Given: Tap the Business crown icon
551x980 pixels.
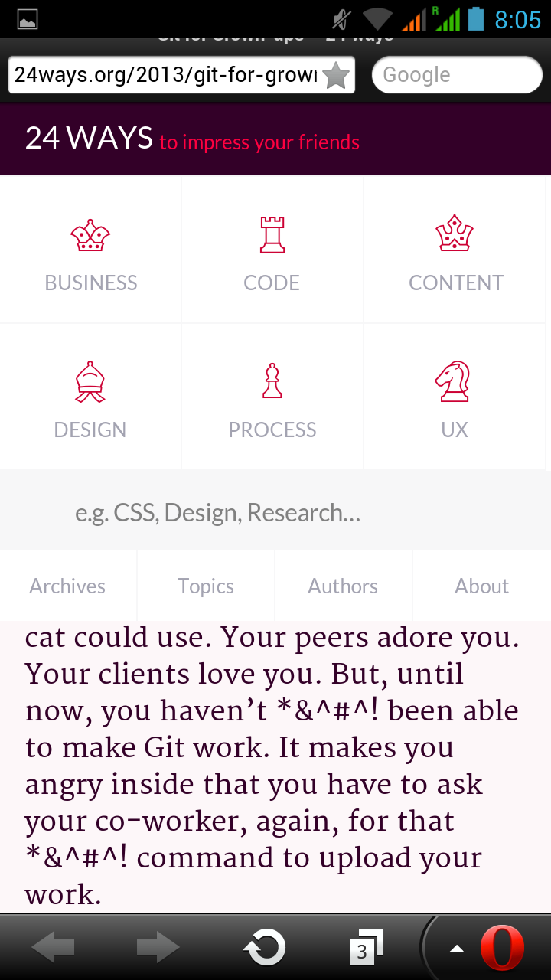Looking at the screenshot, I should pyautogui.click(x=90, y=236).
